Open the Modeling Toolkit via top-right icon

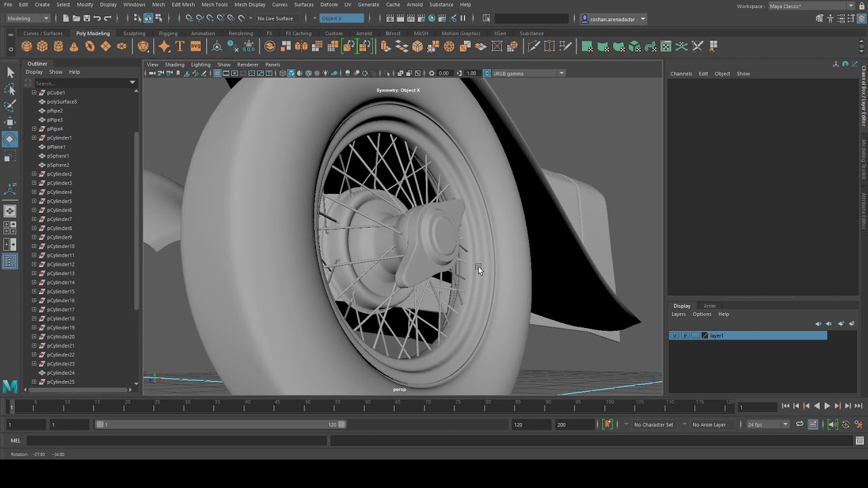[819, 18]
